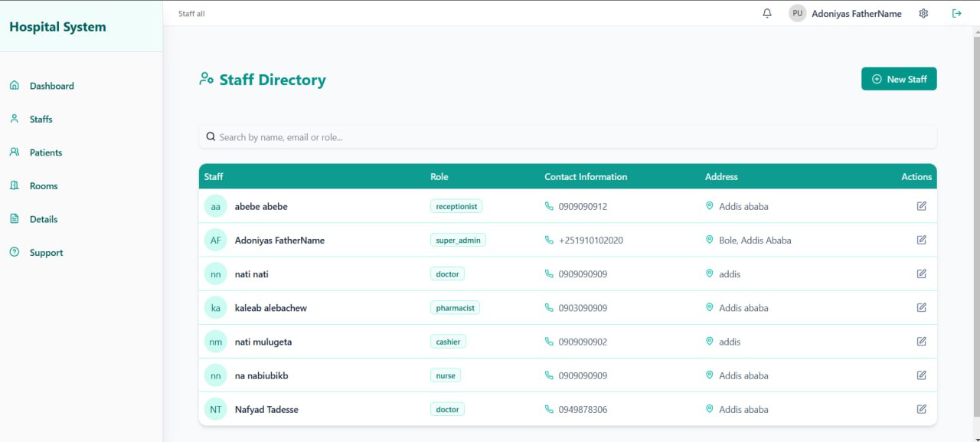Edit kaleab alebachew's staff entry

pos(921,308)
